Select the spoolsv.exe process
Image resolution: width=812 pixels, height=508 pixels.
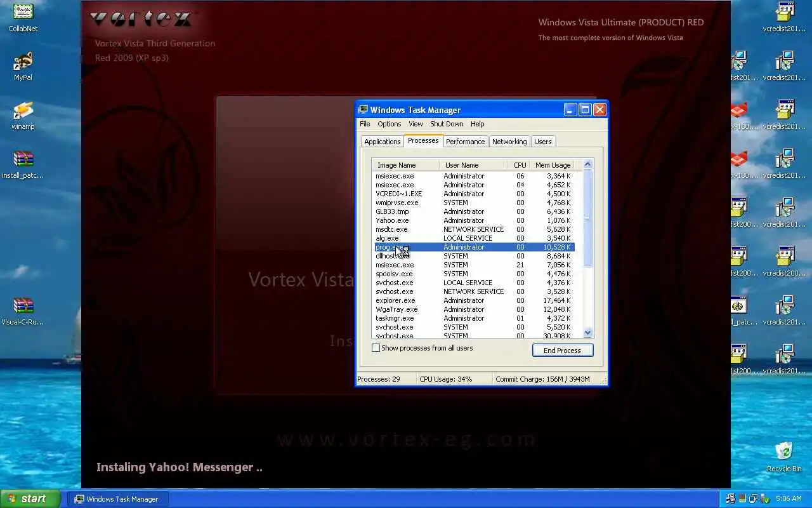[473, 274]
